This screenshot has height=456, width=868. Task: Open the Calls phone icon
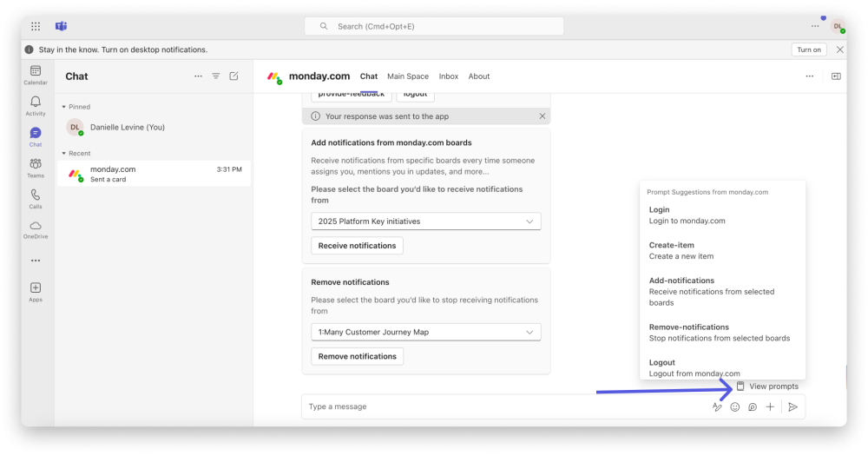pyautogui.click(x=36, y=198)
